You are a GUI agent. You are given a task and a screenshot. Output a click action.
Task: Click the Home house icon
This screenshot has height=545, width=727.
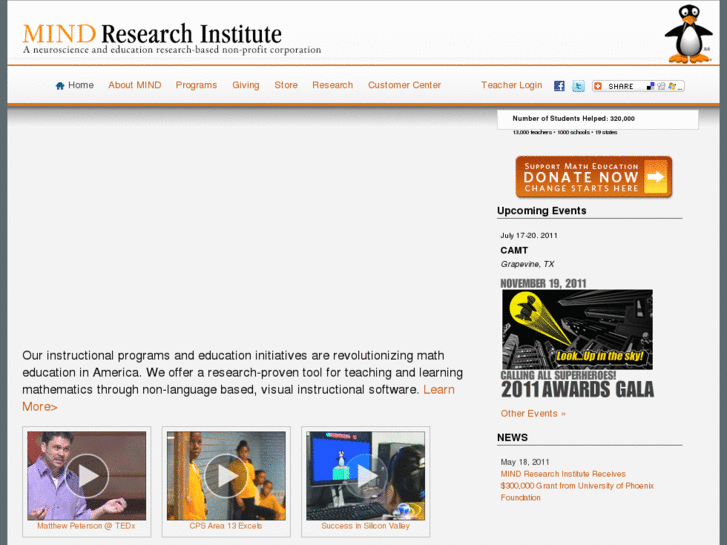coord(60,86)
